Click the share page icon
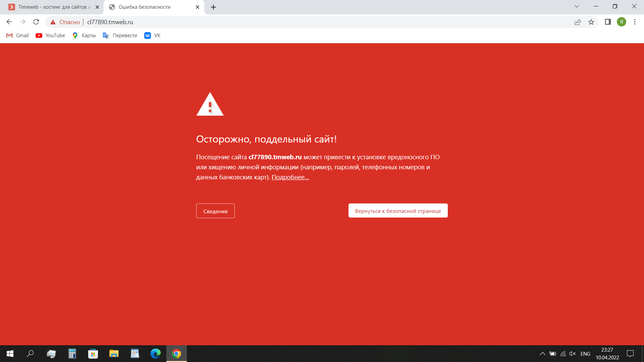Image resolution: width=644 pixels, height=362 pixels. tap(578, 22)
